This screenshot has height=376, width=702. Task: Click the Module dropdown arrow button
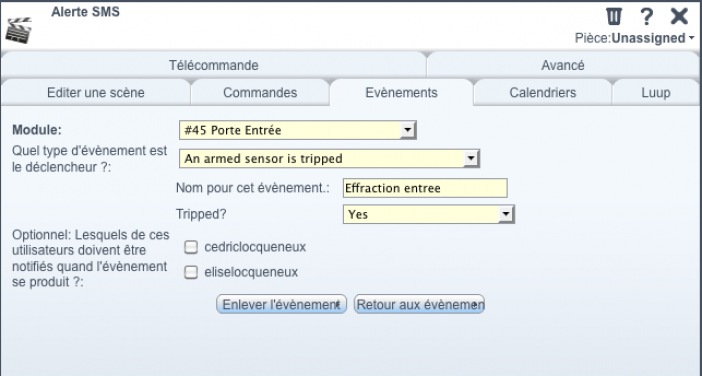click(x=407, y=130)
